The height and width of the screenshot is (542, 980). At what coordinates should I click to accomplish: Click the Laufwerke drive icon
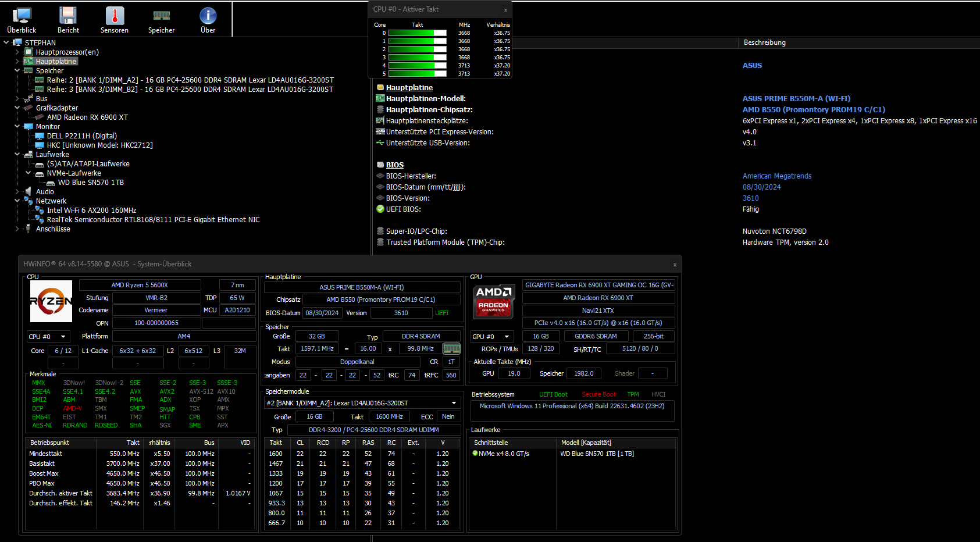coord(28,154)
